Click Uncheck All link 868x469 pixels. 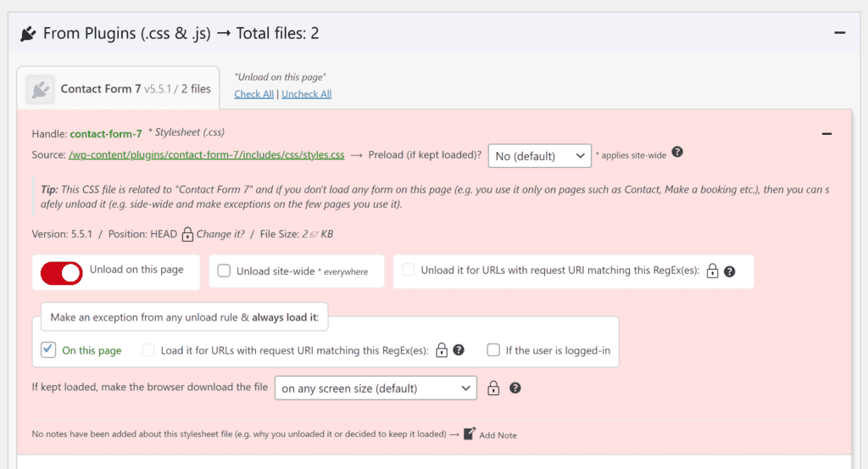tap(306, 94)
